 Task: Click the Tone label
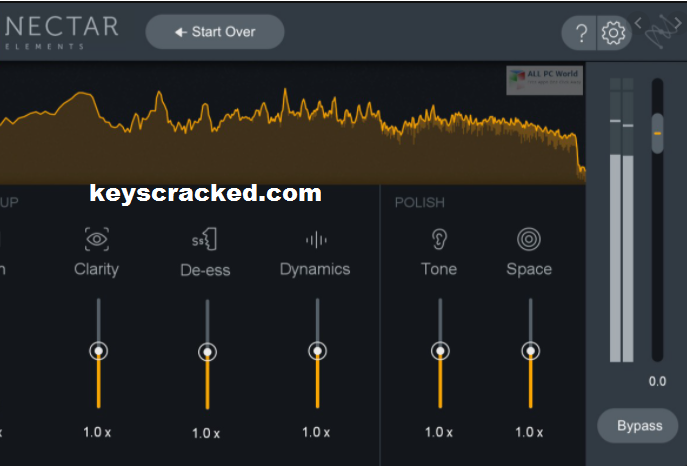pyautogui.click(x=439, y=268)
